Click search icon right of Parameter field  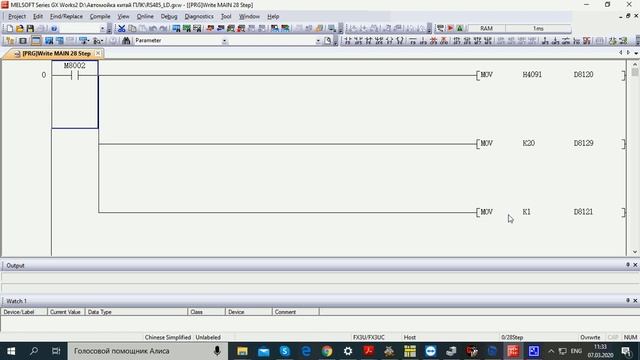click(x=328, y=40)
